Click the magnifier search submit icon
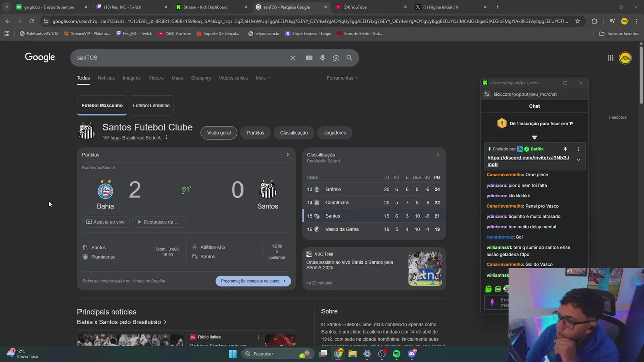Image resolution: width=644 pixels, height=362 pixels. [x=349, y=58]
